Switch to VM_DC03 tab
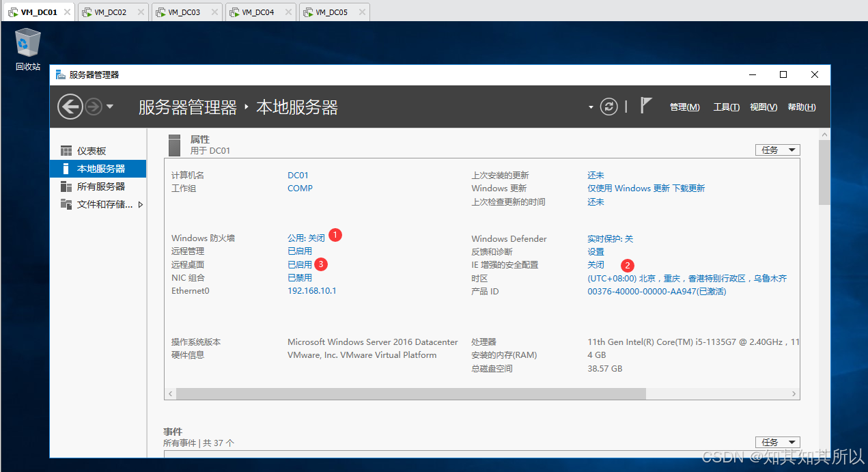Viewport: 868px width, 472px height. coord(186,12)
